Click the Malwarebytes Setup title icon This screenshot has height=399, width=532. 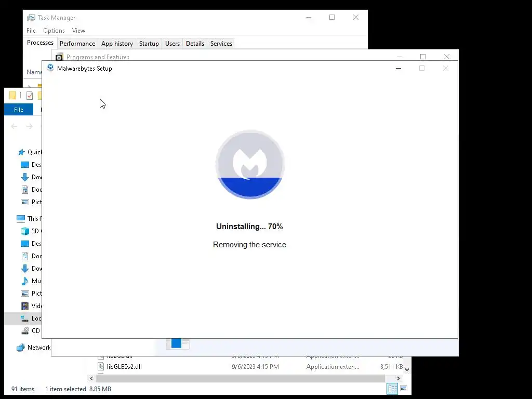pos(50,68)
